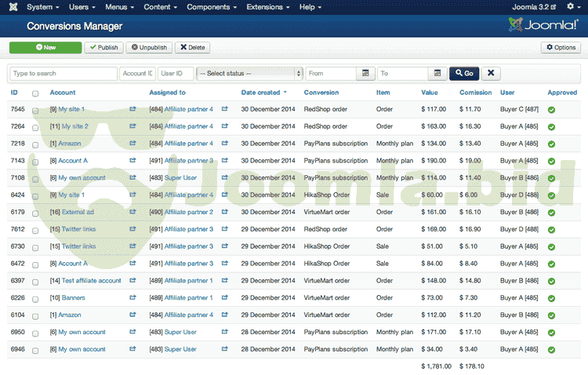This screenshot has height=375, width=588.
Task: Expand the Select status dropdown
Action: 249,73
